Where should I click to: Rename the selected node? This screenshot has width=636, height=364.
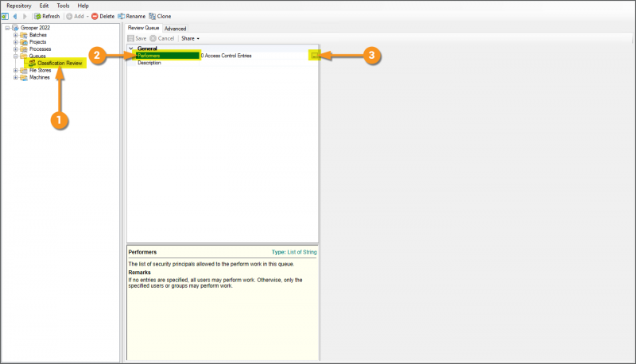coord(131,16)
